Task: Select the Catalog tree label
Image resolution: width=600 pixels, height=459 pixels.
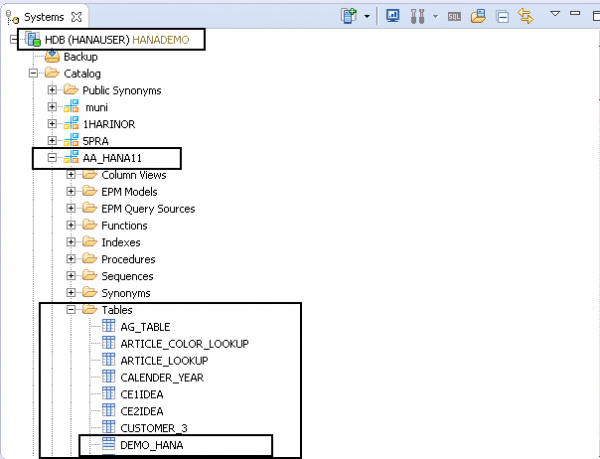Action: coord(82,73)
